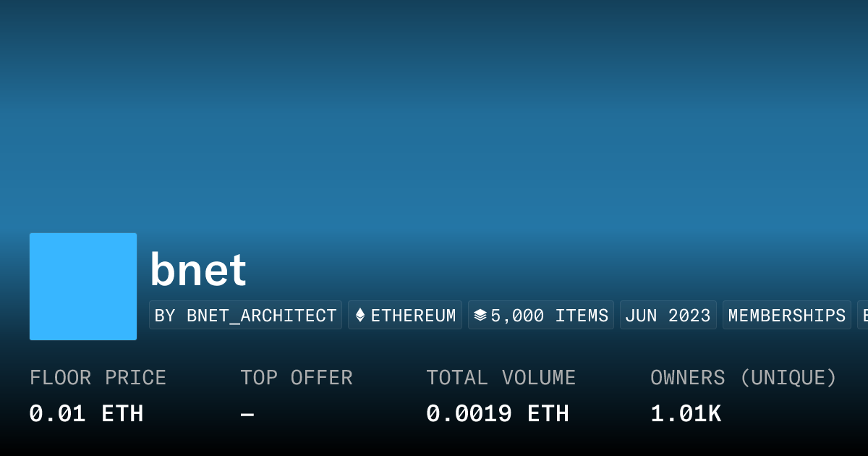Click the partially visible tag after MEMBERSHIPS

pos(862,316)
